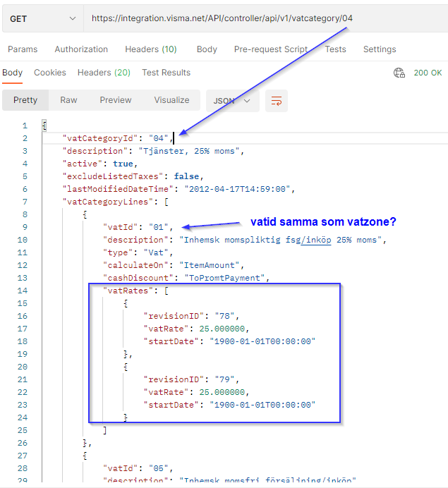Click the request URL input field

pos(265,18)
